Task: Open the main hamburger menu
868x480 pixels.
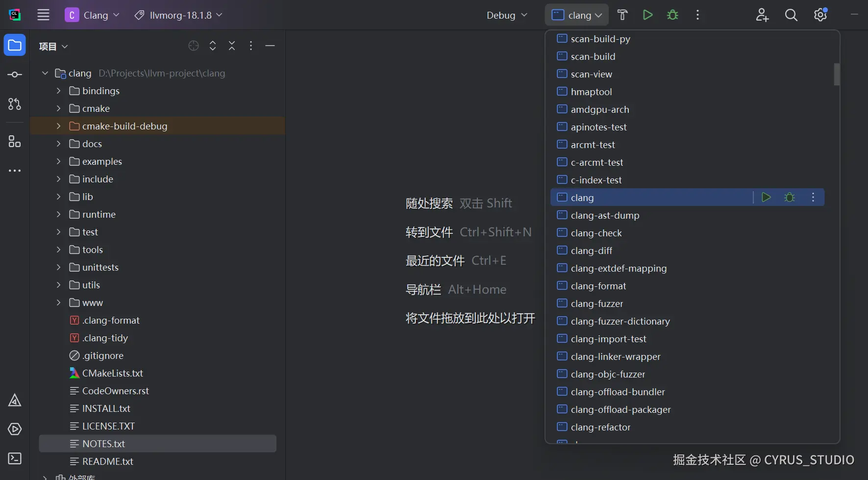Action: [44, 15]
